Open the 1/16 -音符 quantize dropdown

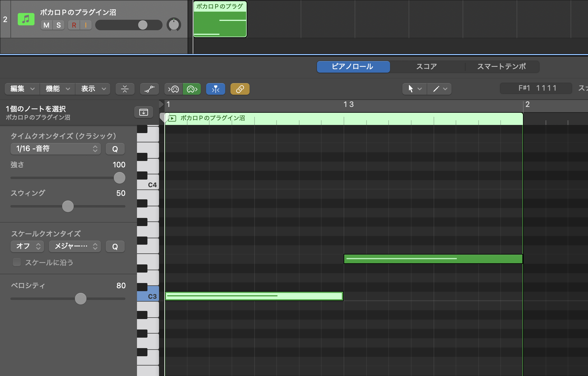click(x=56, y=149)
